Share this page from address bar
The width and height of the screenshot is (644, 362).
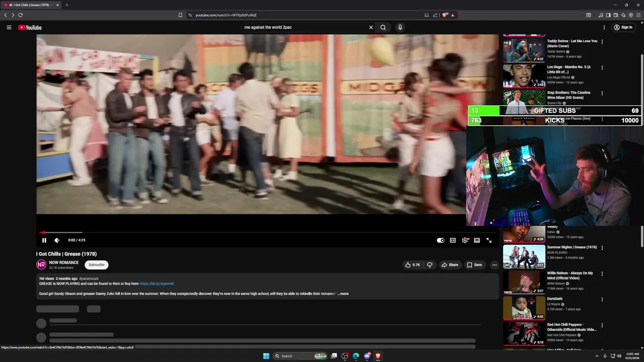435,15
